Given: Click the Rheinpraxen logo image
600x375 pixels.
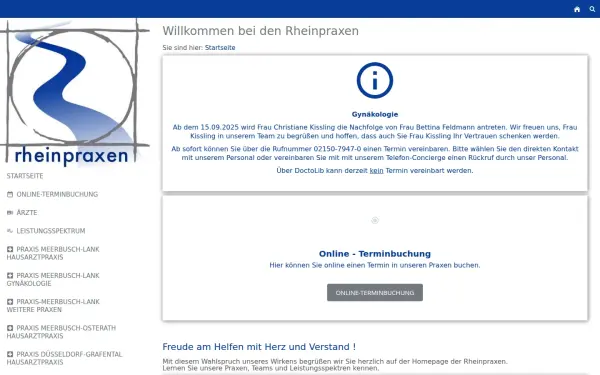Looking at the screenshot, I should [x=75, y=92].
